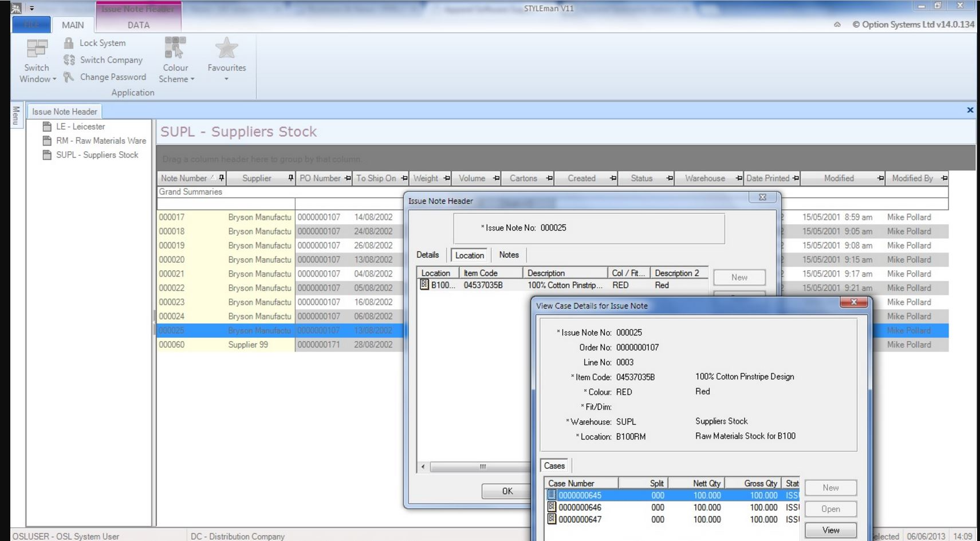Image resolution: width=980 pixels, height=541 pixels.
Task: Click OK in Issue Note Header dialog
Action: point(507,491)
